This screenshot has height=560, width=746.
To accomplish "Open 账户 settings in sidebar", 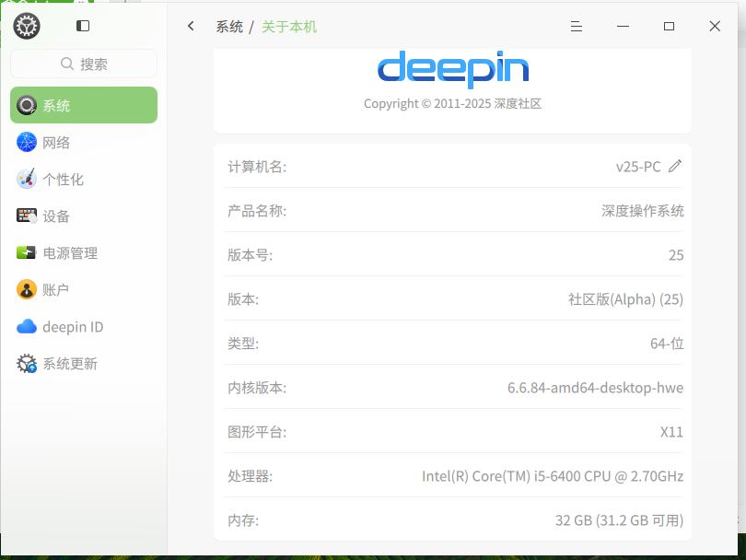I will tap(84, 290).
